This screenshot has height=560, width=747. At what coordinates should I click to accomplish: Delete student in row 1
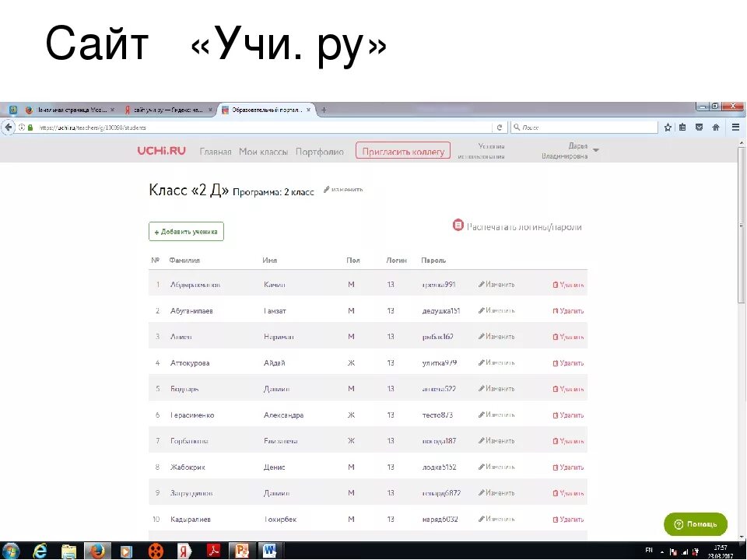coord(568,285)
